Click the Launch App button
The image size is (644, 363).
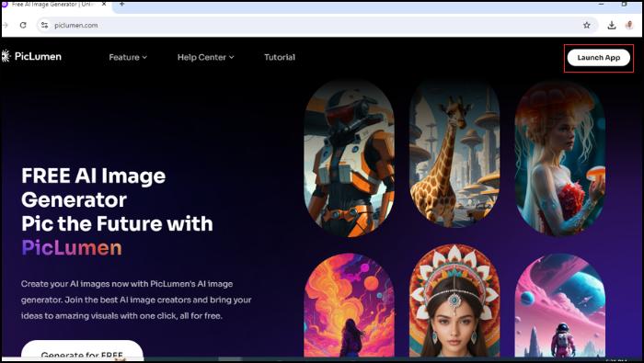click(598, 58)
